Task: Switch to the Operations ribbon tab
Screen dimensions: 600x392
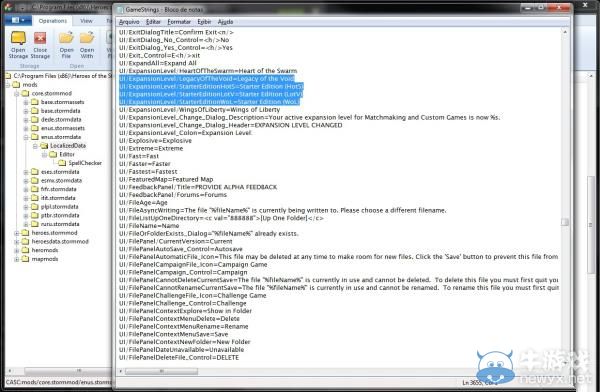Action: click(x=53, y=21)
